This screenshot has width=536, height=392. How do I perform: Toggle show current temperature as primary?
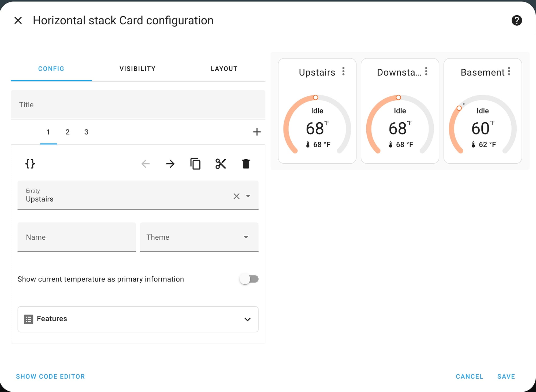coord(249,279)
